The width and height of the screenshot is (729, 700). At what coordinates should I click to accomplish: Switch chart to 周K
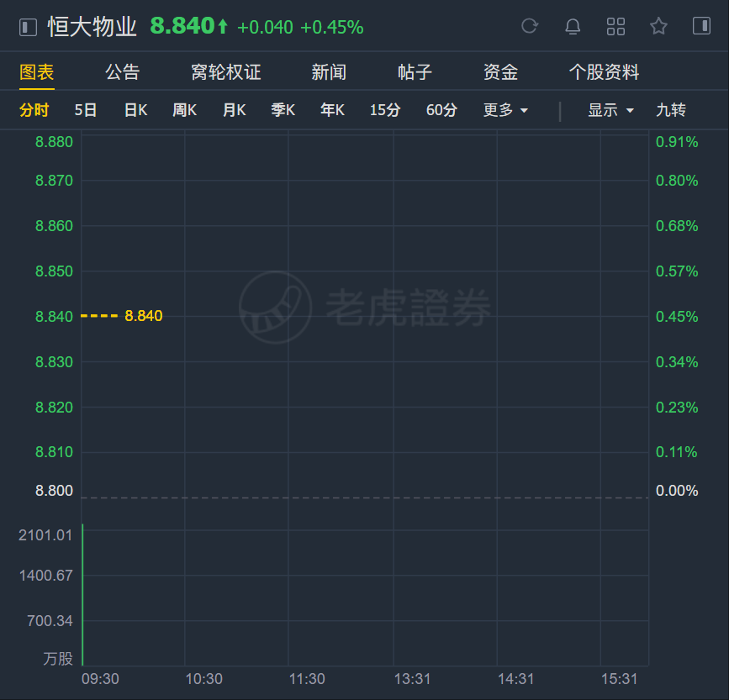[x=185, y=111]
